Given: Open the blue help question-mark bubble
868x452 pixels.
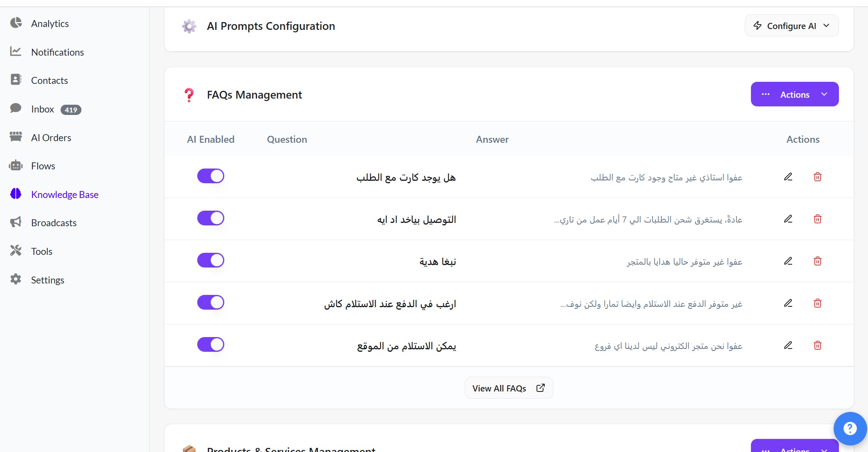Looking at the screenshot, I should pyautogui.click(x=850, y=428).
